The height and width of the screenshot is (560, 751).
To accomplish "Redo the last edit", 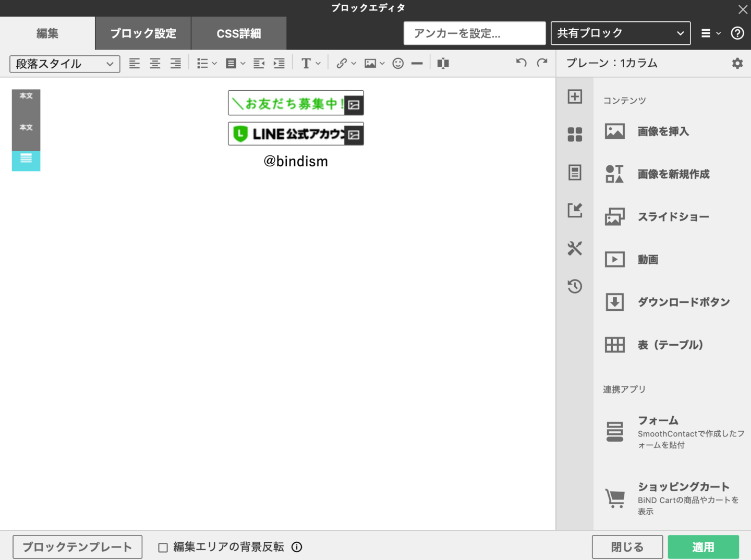I will pos(542,63).
